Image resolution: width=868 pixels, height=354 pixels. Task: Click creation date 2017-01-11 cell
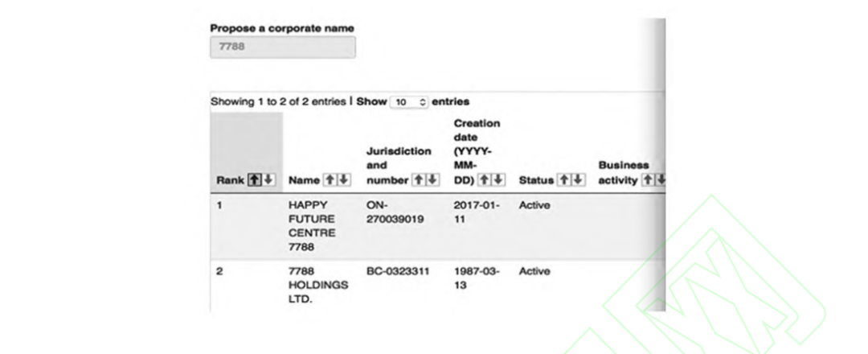[x=477, y=212]
